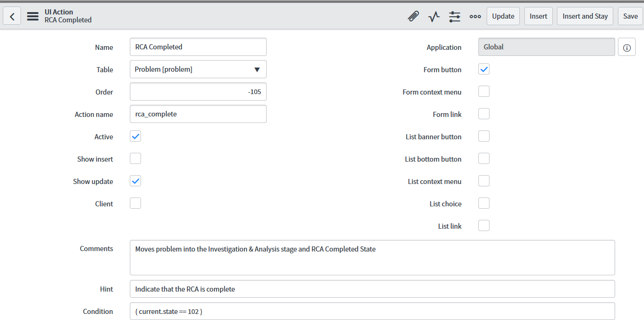The height and width of the screenshot is (320, 644).
Task: Click the Comments text area
Action: (x=372, y=258)
